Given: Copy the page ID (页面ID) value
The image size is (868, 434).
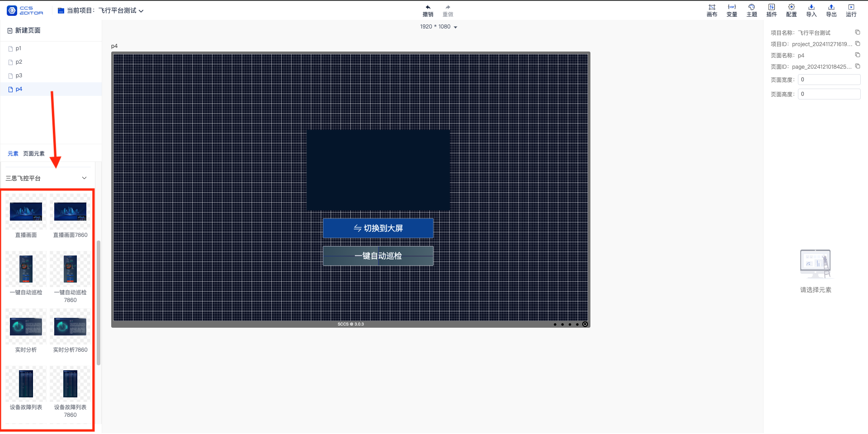Looking at the screenshot, I should [x=857, y=66].
